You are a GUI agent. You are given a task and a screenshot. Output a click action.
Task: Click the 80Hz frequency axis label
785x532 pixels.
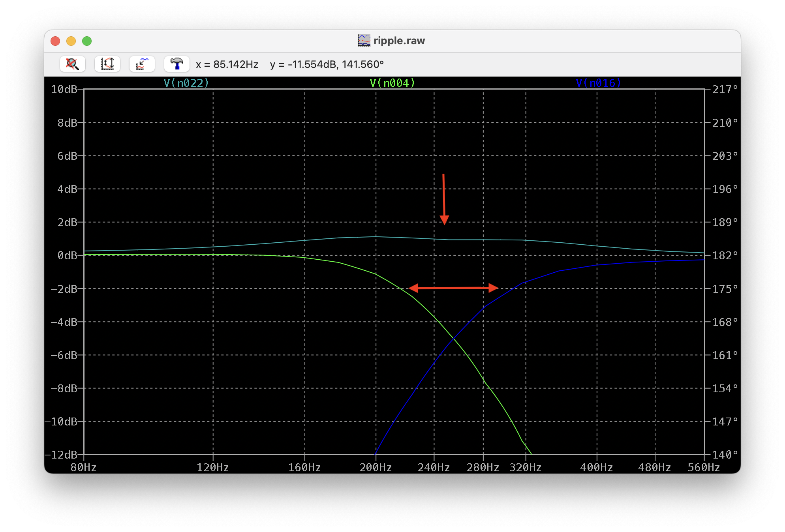[83, 468]
